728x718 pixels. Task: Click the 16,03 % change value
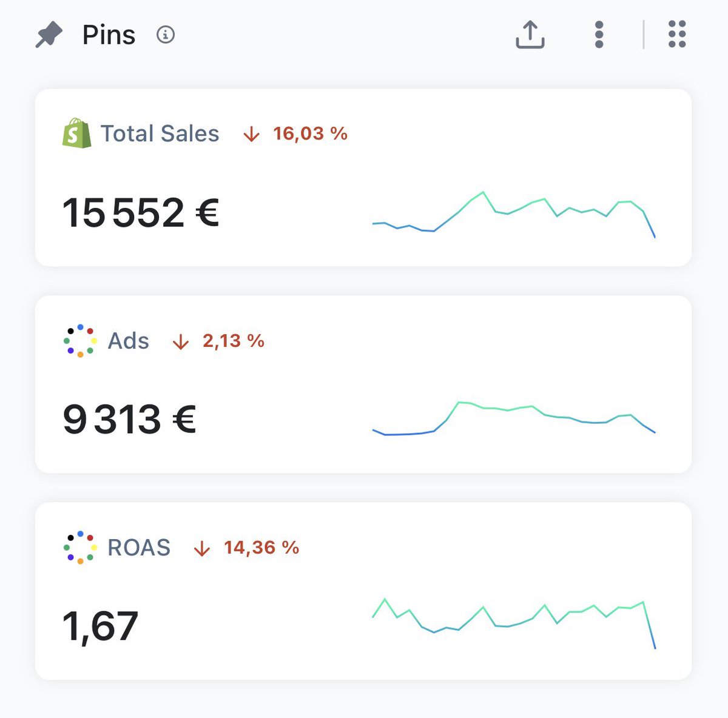[x=310, y=133]
